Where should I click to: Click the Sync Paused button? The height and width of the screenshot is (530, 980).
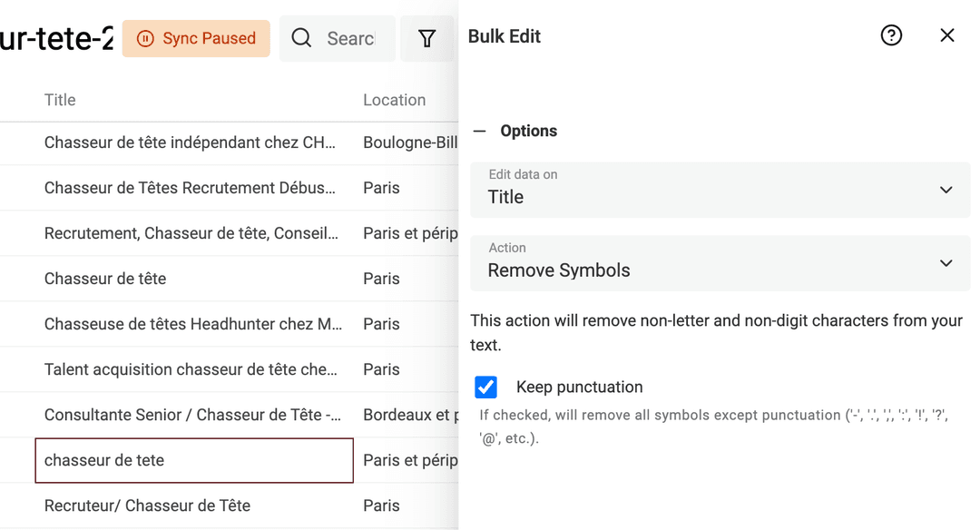point(196,39)
